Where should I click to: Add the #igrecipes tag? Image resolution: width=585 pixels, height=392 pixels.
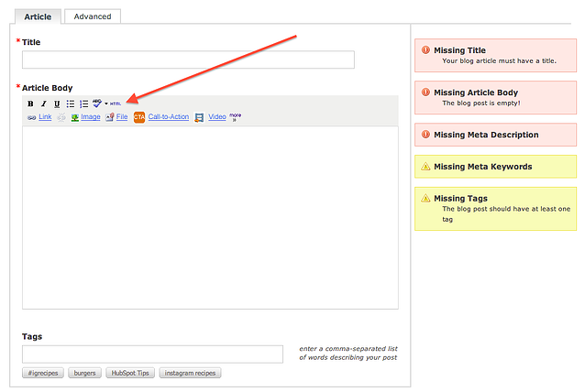point(43,373)
